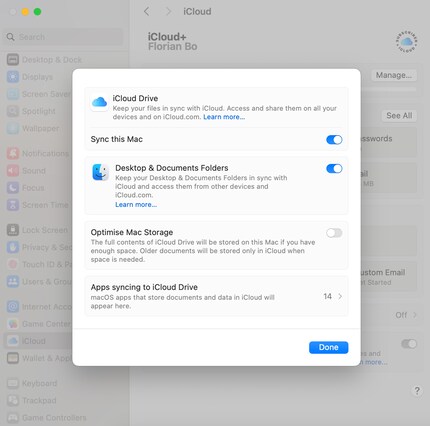Open Displays settings icon
Viewport: 430px width, 426px height.
click(x=13, y=77)
